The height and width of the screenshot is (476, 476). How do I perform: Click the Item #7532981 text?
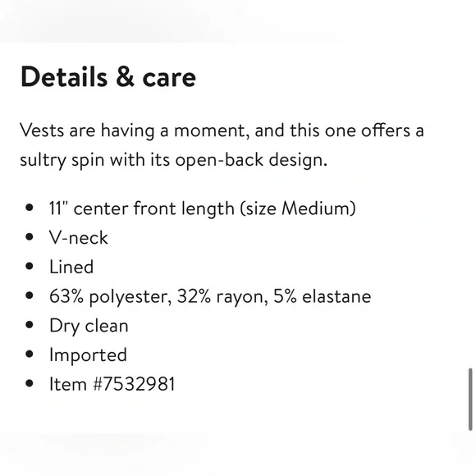112,384
